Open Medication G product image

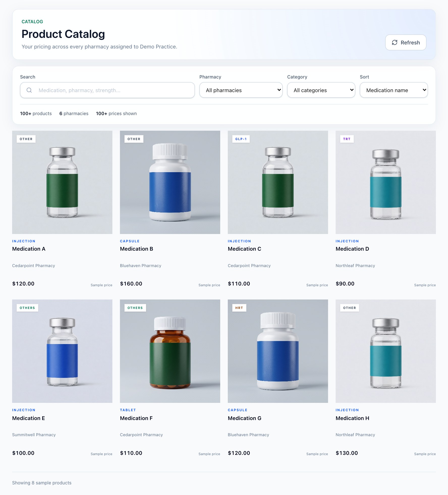pos(278,351)
